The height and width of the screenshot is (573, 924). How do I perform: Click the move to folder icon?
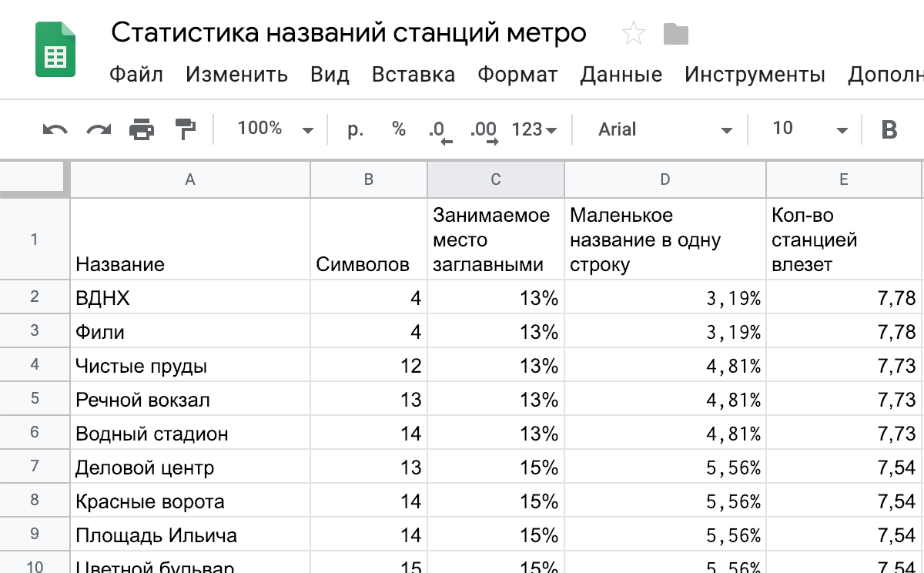click(x=675, y=34)
